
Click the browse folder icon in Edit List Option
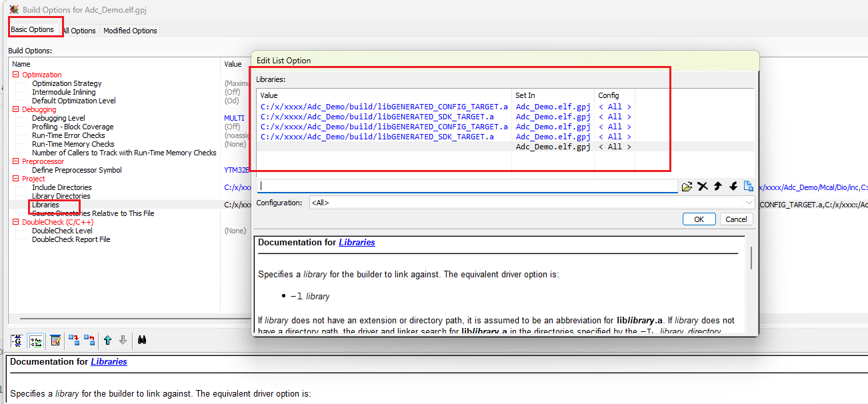tap(687, 187)
